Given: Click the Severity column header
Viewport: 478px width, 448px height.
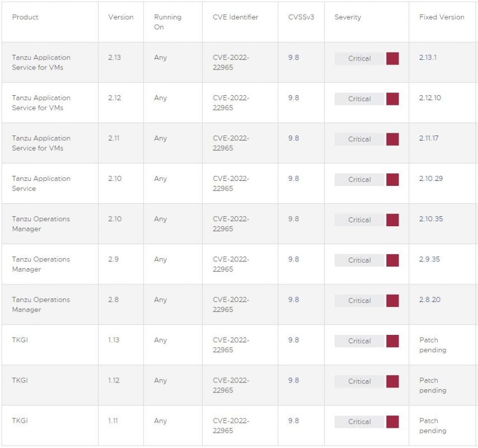Looking at the screenshot, I should [348, 17].
